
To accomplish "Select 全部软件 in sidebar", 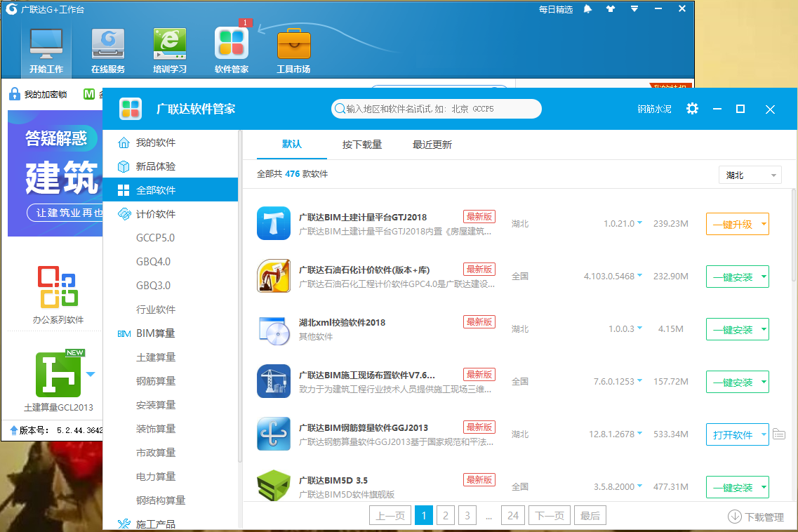I will point(171,190).
